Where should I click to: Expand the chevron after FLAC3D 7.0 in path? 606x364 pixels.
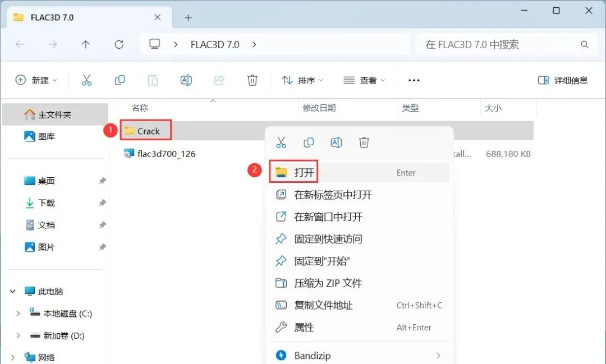click(254, 44)
